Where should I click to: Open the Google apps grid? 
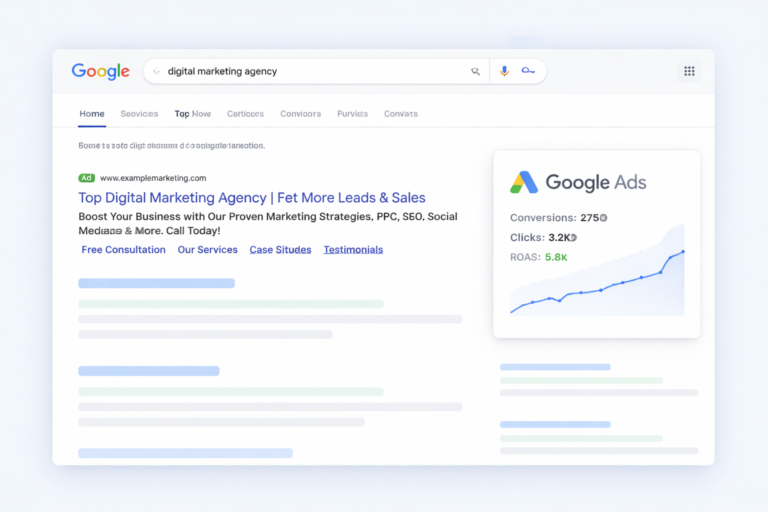click(x=689, y=71)
